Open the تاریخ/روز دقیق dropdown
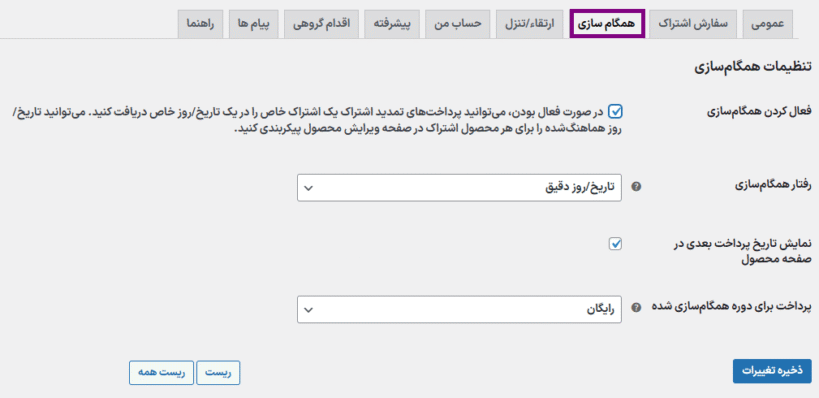 point(459,188)
